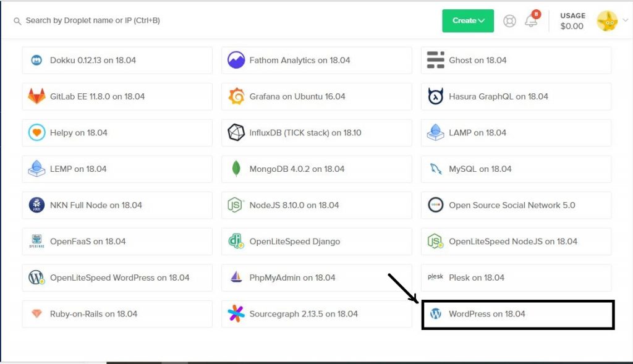Click the PhpMyAdmin sailboat icon
Screen dimensions: 633x364
pyautogui.click(x=236, y=277)
